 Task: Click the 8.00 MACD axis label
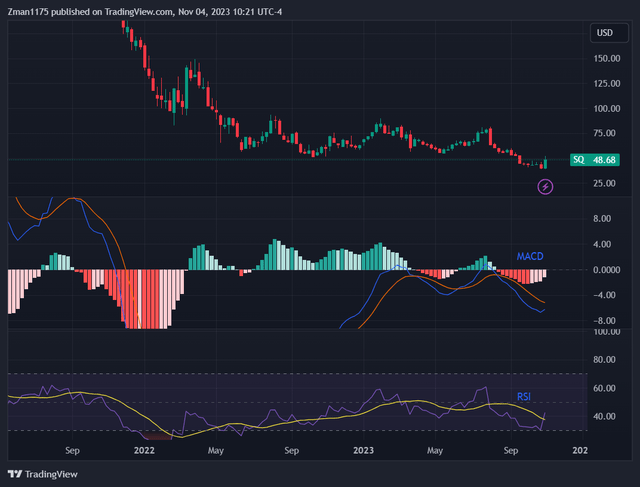coord(605,218)
